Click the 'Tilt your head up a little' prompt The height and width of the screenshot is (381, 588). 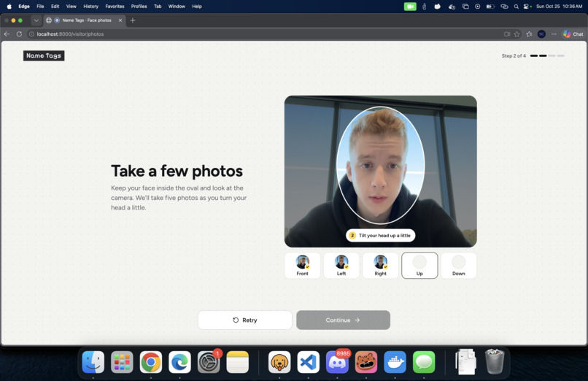pyautogui.click(x=380, y=236)
